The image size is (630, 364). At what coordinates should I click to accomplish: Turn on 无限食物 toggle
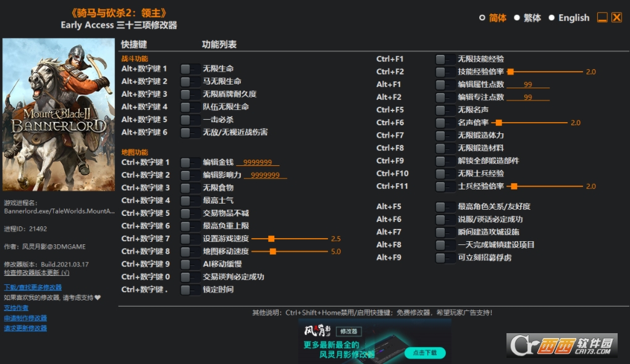[x=190, y=188]
